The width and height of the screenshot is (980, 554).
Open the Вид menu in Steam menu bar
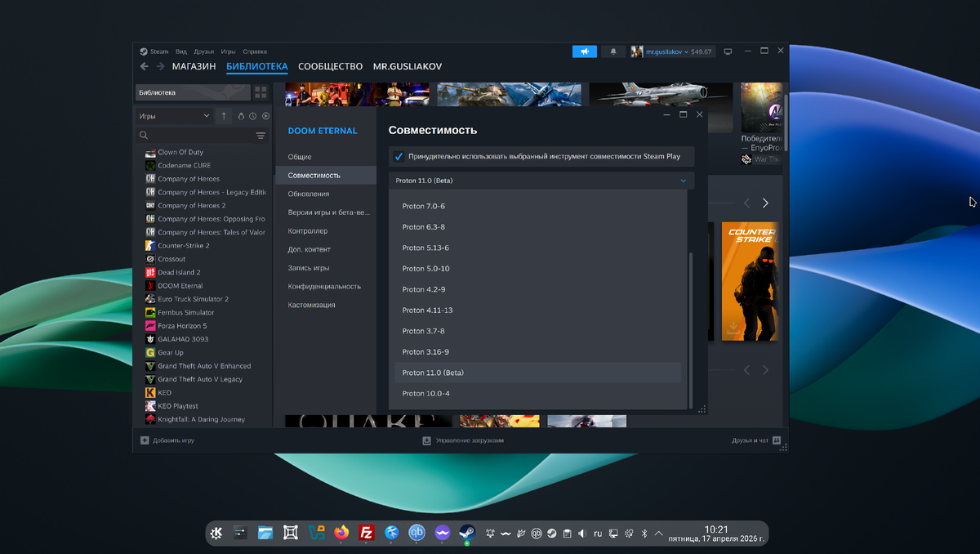tap(180, 51)
